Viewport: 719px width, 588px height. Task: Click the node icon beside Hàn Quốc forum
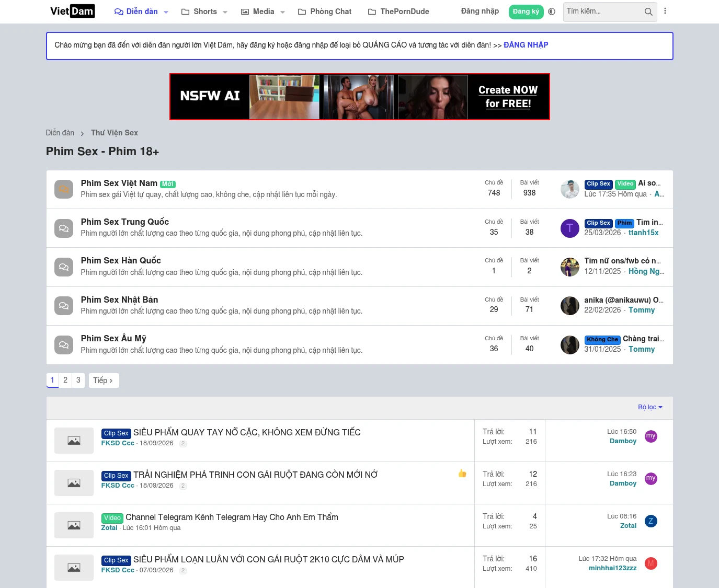(x=64, y=267)
